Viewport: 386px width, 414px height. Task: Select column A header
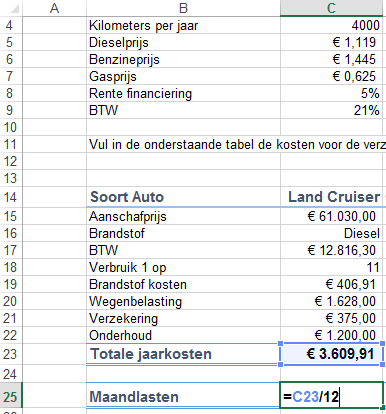tap(54, 8)
